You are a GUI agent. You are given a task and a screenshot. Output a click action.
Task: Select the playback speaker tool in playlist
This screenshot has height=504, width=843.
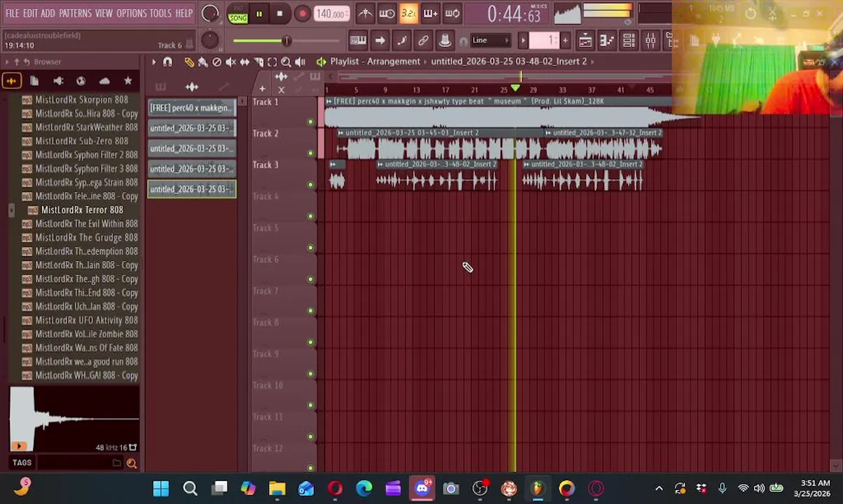[300, 62]
